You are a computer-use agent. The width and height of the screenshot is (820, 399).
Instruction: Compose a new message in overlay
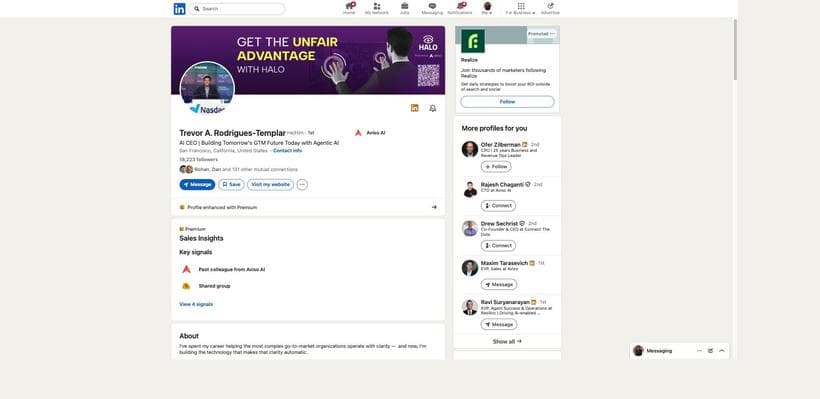(x=710, y=351)
